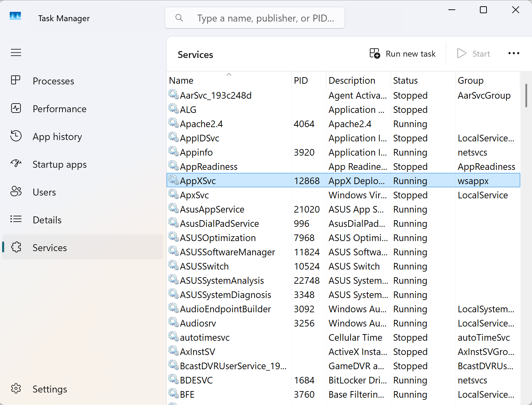Click the Performance sidebar icon
Image resolution: width=532 pixels, height=405 pixels.
click(x=16, y=108)
